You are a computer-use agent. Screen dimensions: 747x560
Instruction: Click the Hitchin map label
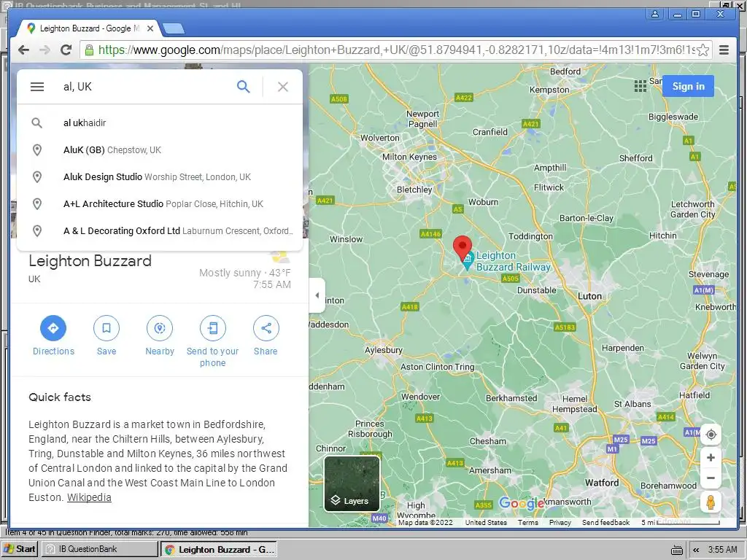click(662, 236)
